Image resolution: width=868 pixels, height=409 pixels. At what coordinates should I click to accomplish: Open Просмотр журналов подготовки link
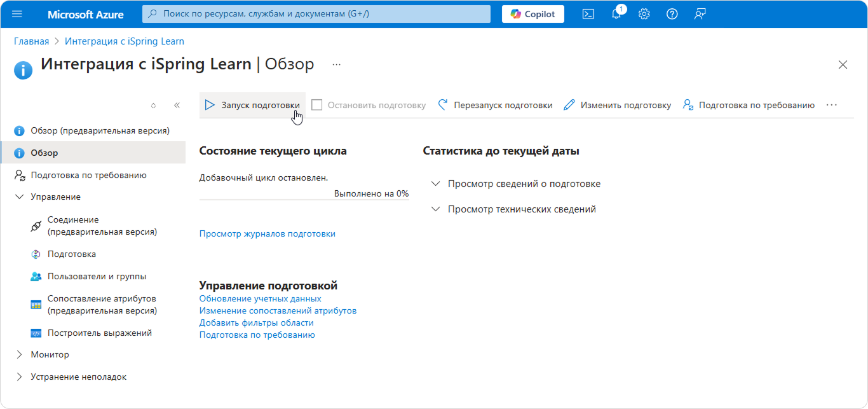268,233
